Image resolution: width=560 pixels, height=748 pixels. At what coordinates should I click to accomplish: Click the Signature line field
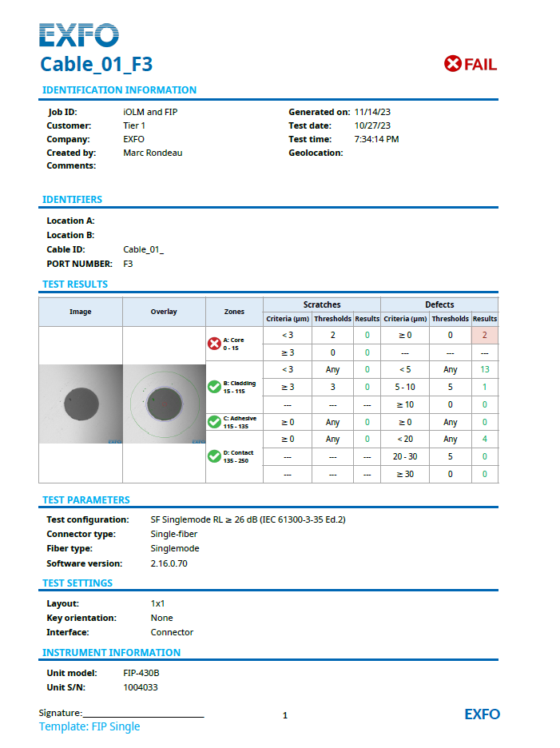(143, 713)
